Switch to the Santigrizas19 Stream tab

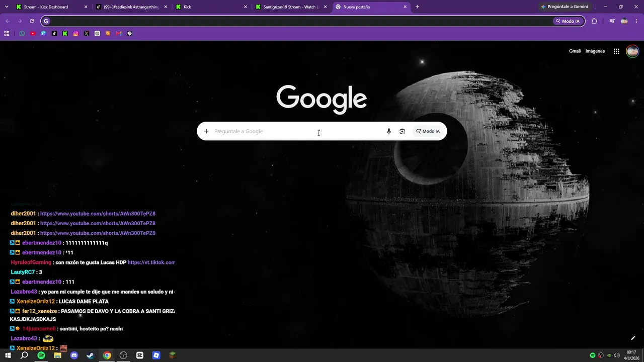pos(291,7)
